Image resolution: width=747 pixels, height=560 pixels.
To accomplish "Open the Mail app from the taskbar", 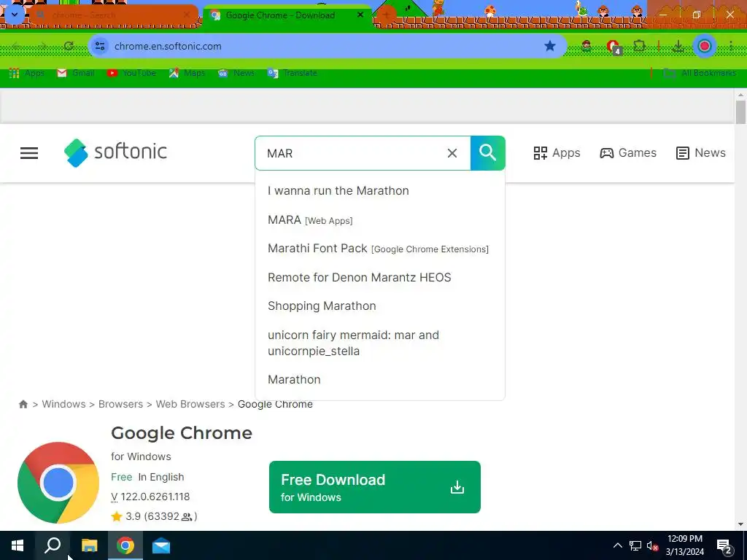I will click(161, 545).
